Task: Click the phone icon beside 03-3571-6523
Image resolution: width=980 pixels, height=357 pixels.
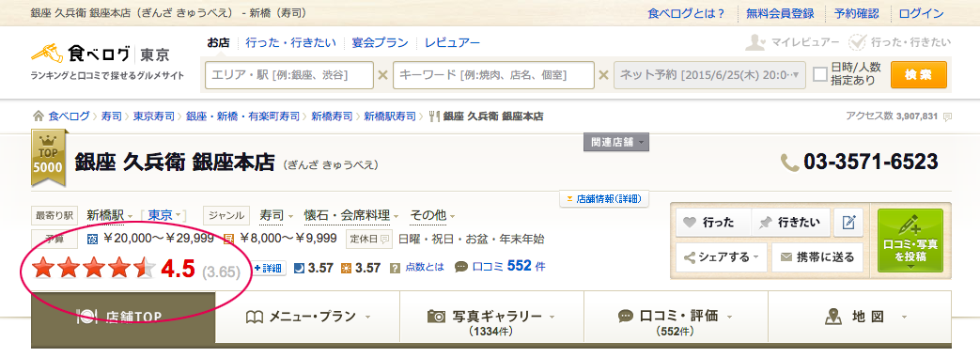Action: 789,163
